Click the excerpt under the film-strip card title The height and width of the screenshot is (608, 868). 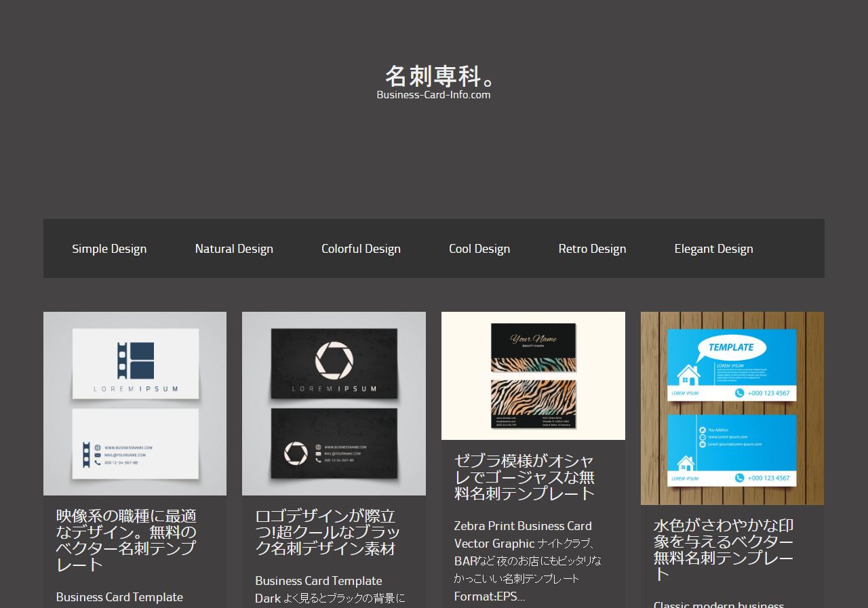click(119, 597)
